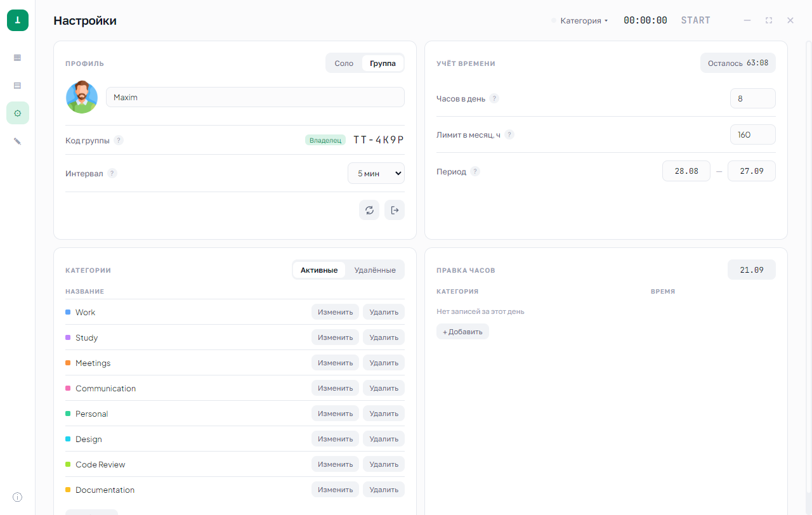Click the + Добавить button in Правка часов

[462, 332]
